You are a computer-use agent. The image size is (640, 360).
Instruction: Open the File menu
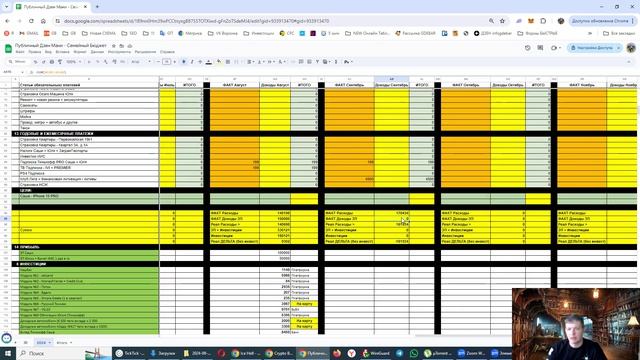(x=20, y=52)
